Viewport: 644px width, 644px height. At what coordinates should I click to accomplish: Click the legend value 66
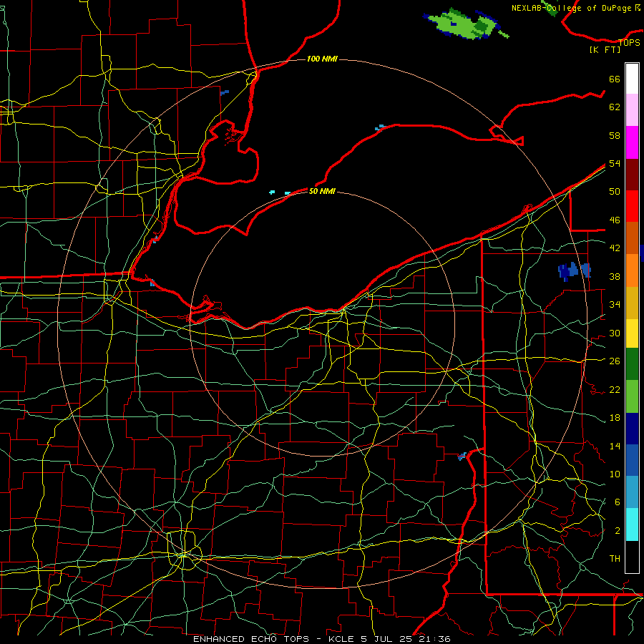coord(615,79)
